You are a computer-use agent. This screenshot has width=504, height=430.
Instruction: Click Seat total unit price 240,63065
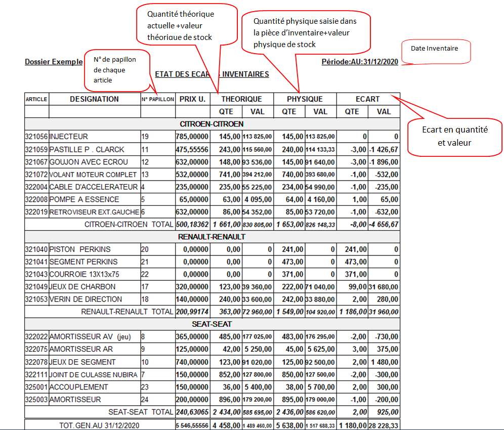point(192,412)
